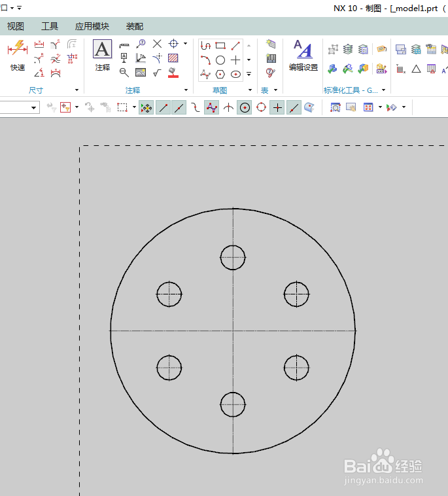Click the chamfer dimension icon
Screen dimensions: 448x496
tap(56, 44)
